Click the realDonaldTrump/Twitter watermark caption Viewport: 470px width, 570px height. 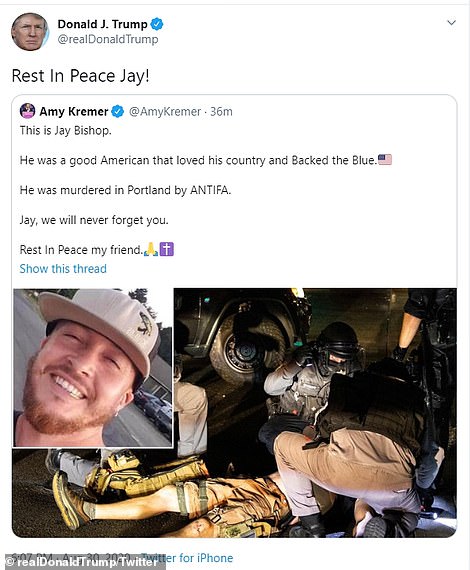82,562
